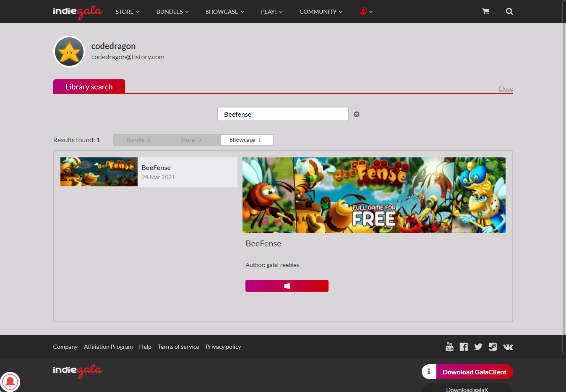The image size is (566, 392).
Task: Click the codedragon star avatar
Action: tap(69, 52)
